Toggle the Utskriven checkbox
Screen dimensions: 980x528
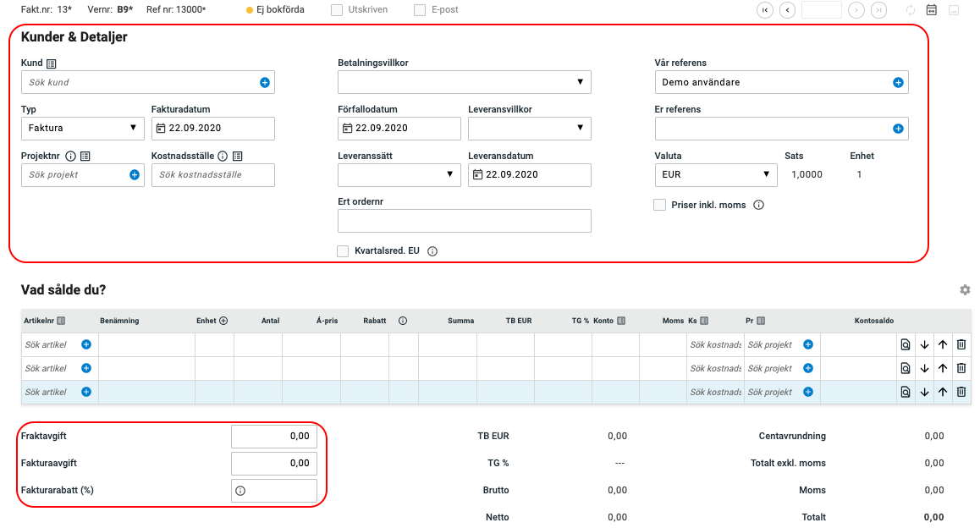pyautogui.click(x=337, y=10)
